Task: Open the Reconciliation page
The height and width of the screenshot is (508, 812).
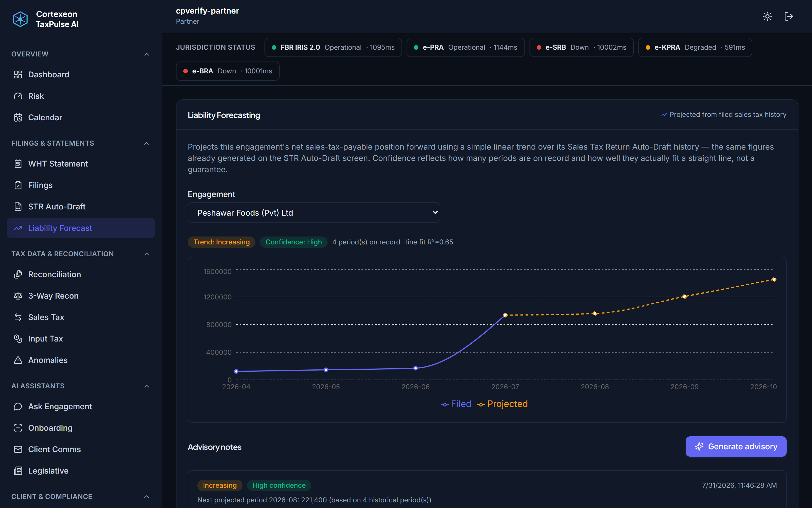Action: [81, 275]
